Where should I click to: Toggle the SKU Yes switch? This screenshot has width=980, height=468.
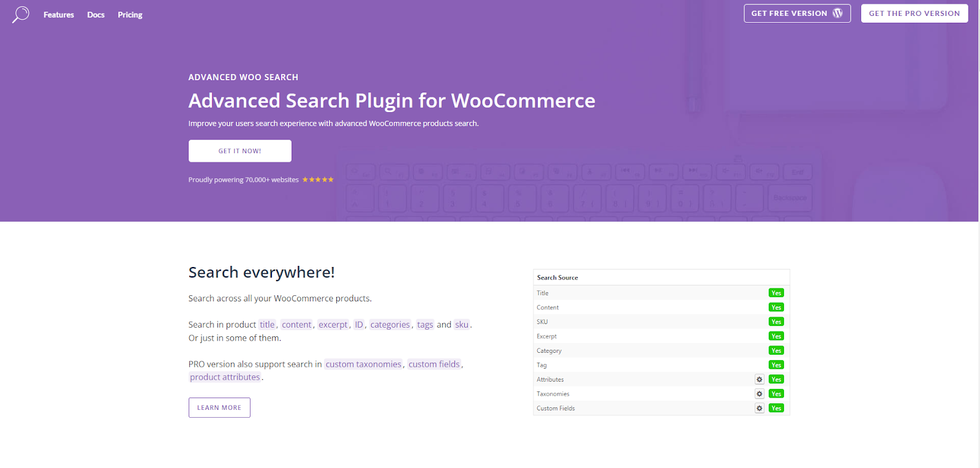pyautogui.click(x=776, y=322)
